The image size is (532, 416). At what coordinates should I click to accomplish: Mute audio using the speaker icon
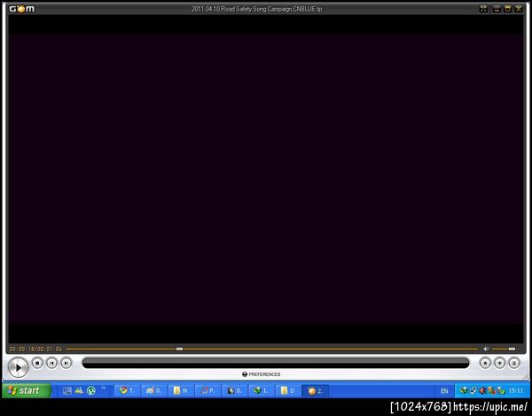pos(486,349)
